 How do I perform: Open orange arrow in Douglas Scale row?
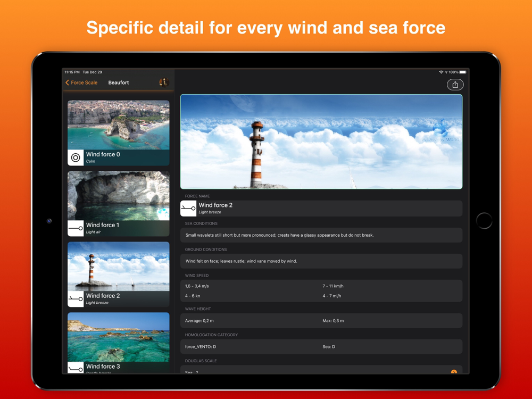(454, 372)
